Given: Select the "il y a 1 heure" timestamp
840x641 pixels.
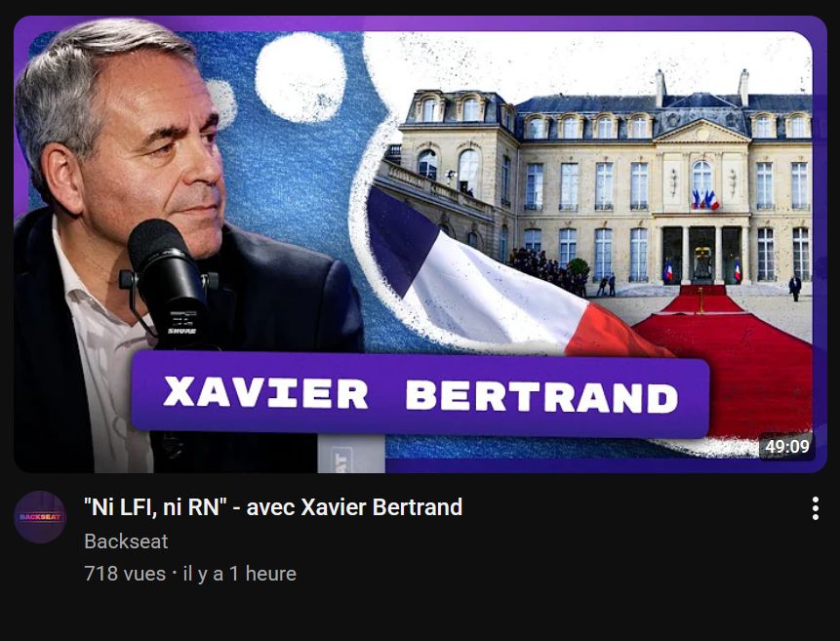Looking at the screenshot, I should point(239,574).
